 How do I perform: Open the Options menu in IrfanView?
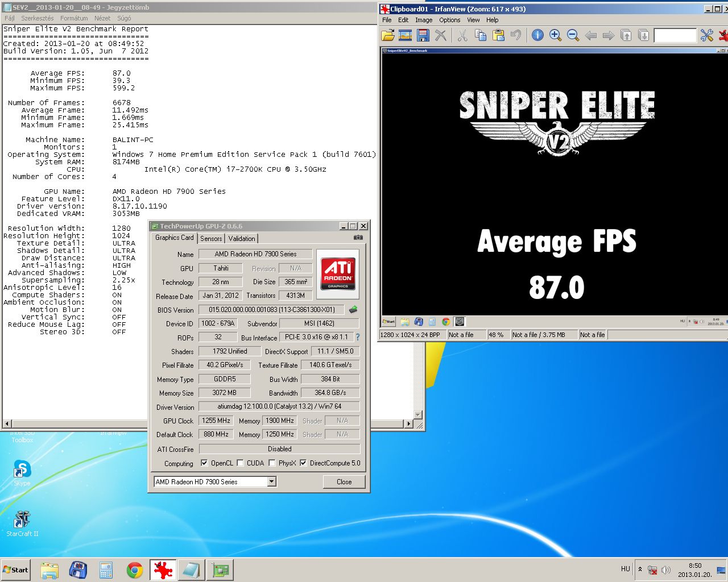point(449,20)
